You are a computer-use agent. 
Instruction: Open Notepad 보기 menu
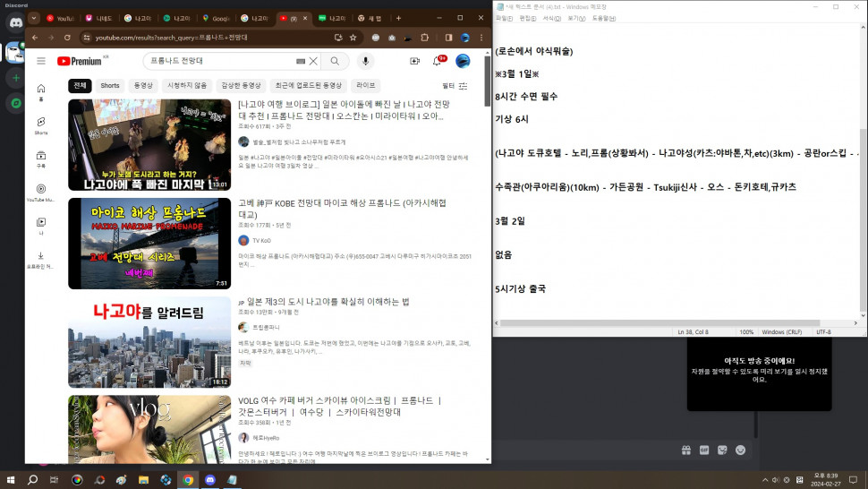pos(576,18)
